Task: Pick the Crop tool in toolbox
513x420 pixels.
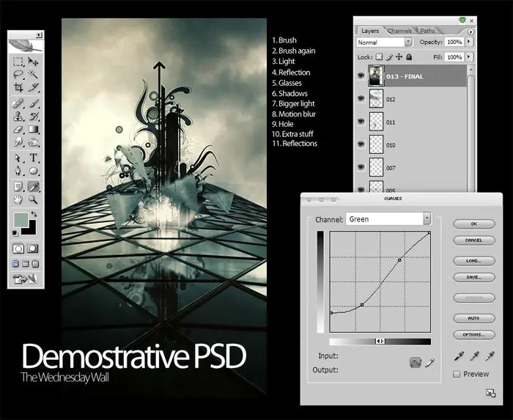Action: click(18, 87)
